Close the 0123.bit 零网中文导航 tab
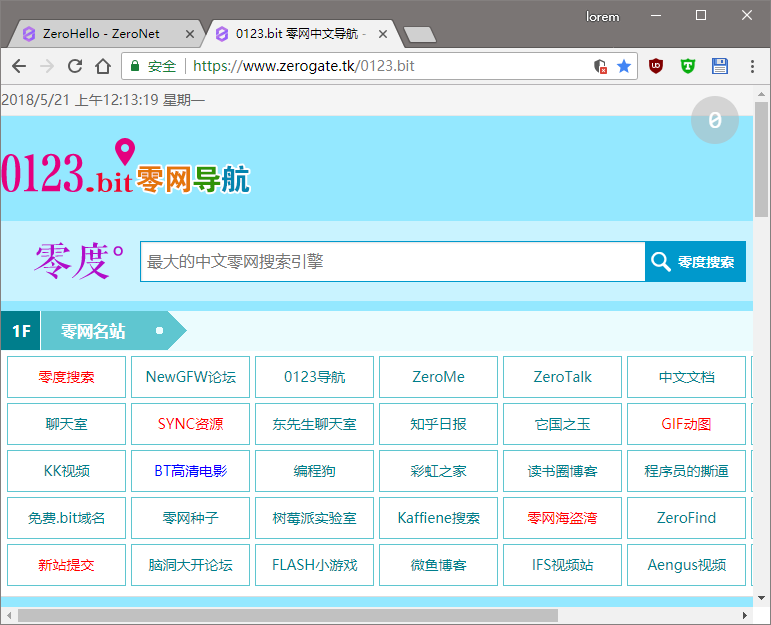Screen dimensions: 771x625 tap(383, 34)
